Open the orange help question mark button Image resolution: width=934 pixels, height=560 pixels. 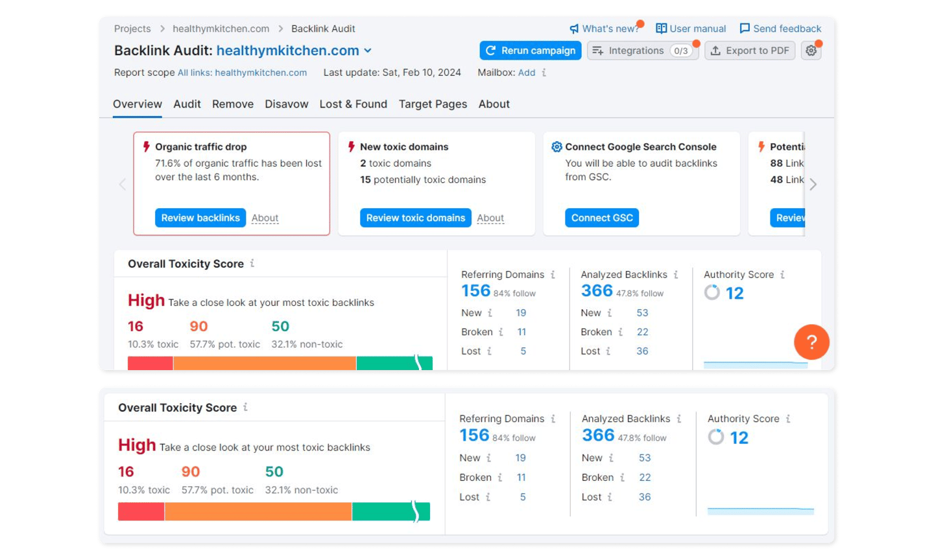tap(811, 342)
